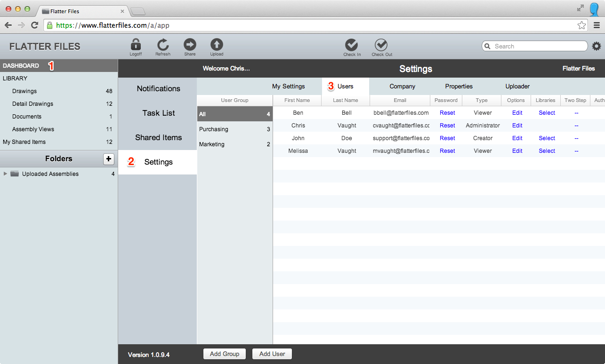Screen dimensions: 605x364
Task: Expand the Uploaded Assemblies folder triangle
Action: [5, 174]
